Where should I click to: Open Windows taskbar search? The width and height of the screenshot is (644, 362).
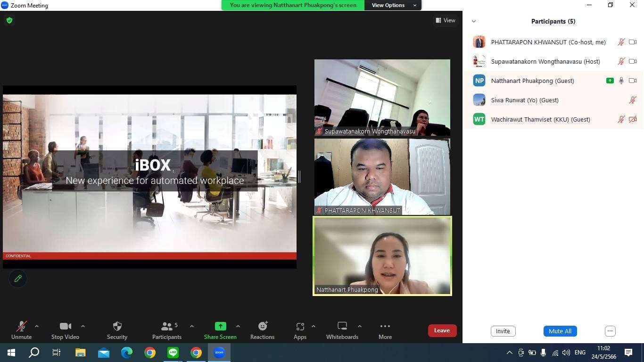[x=34, y=352]
